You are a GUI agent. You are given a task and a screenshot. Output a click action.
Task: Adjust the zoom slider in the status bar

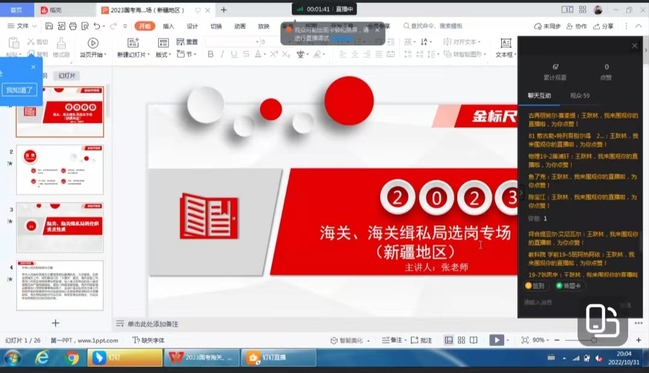click(x=594, y=340)
